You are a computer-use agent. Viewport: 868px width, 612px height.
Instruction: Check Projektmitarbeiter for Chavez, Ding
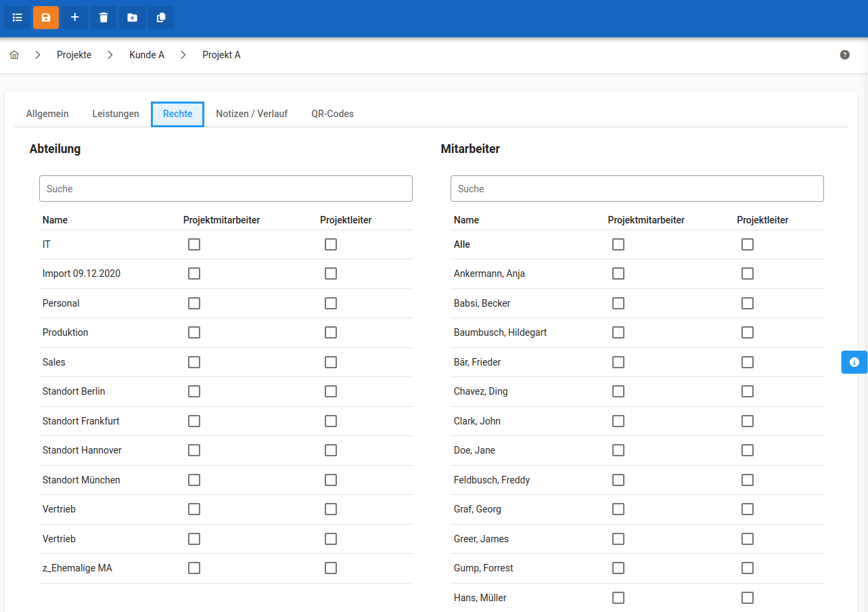coord(618,391)
